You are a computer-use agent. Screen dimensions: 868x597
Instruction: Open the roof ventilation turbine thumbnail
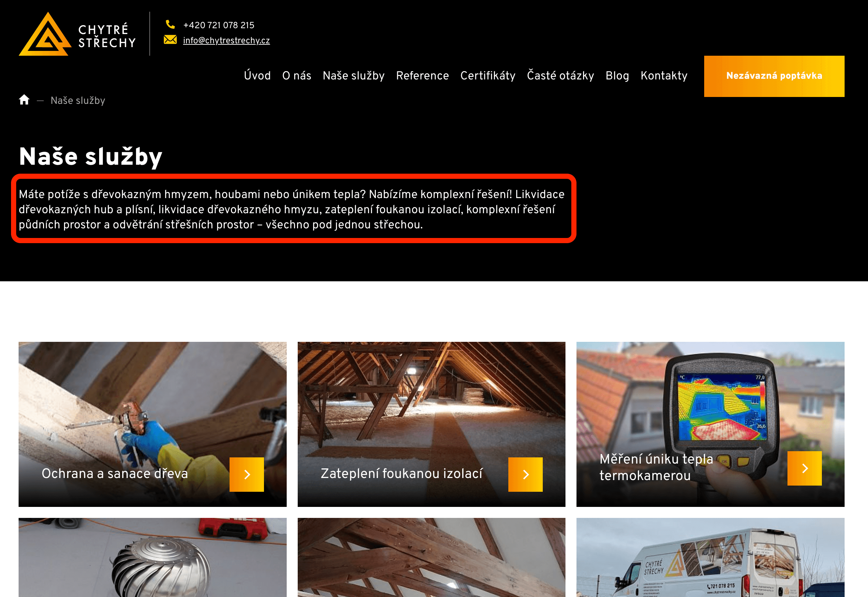click(x=152, y=557)
